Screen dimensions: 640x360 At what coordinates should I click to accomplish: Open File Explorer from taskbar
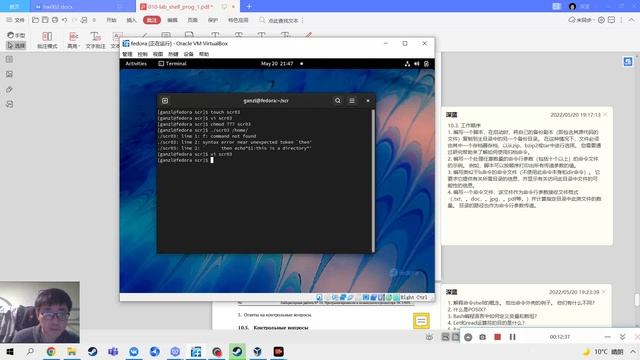pos(72,351)
